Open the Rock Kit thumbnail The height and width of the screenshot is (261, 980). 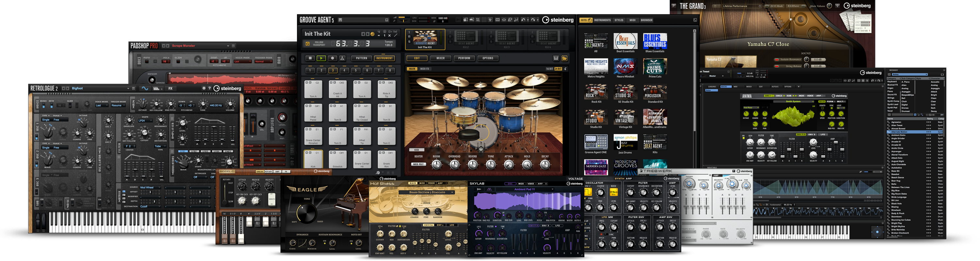pyautogui.click(x=596, y=92)
